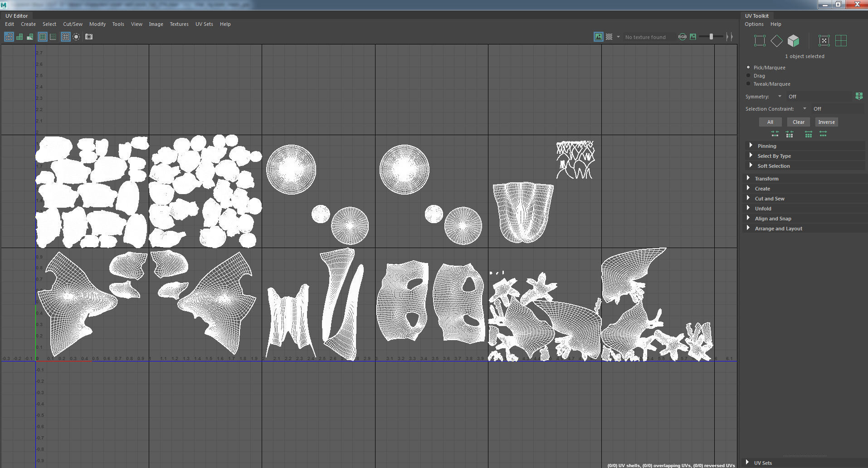Open the Tools menu
Viewport: 868px width, 468px height.
(118, 24)
